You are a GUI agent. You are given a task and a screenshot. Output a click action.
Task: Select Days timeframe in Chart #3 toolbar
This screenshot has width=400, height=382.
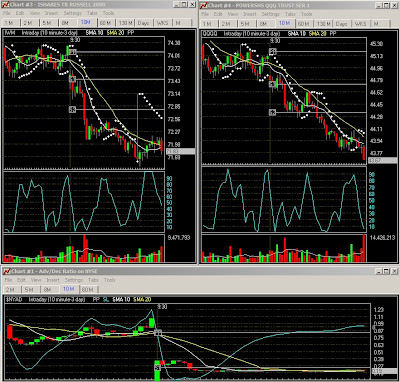coord(143,23)
